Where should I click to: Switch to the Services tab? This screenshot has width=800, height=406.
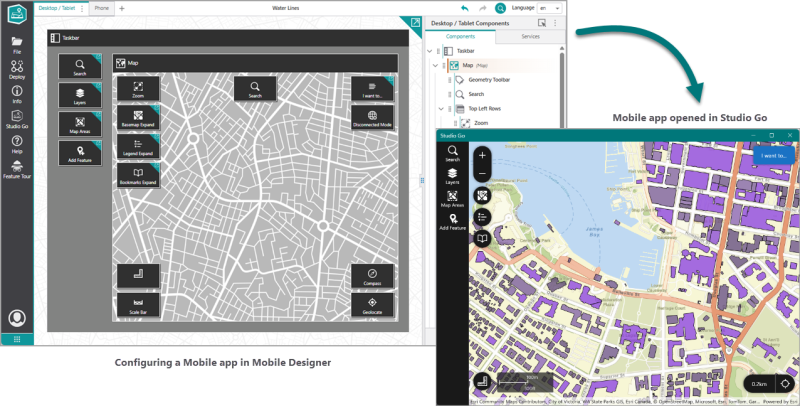point(531,37)
